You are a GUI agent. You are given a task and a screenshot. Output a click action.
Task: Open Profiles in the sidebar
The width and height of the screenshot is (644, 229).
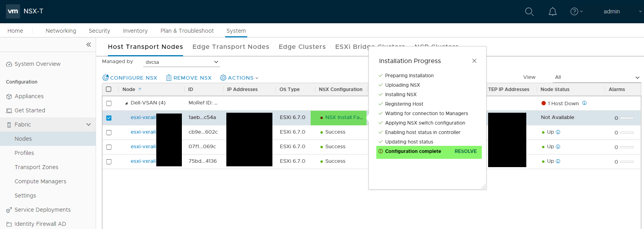[24, 153]
